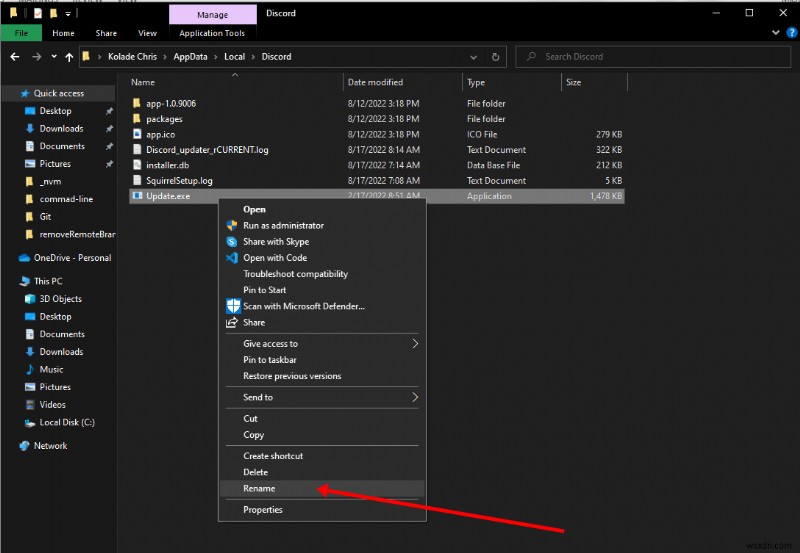Image resolution: width=800 pixels, height=553 pixels.
Task: Click the Network globe icon
Action: point(24,446)
